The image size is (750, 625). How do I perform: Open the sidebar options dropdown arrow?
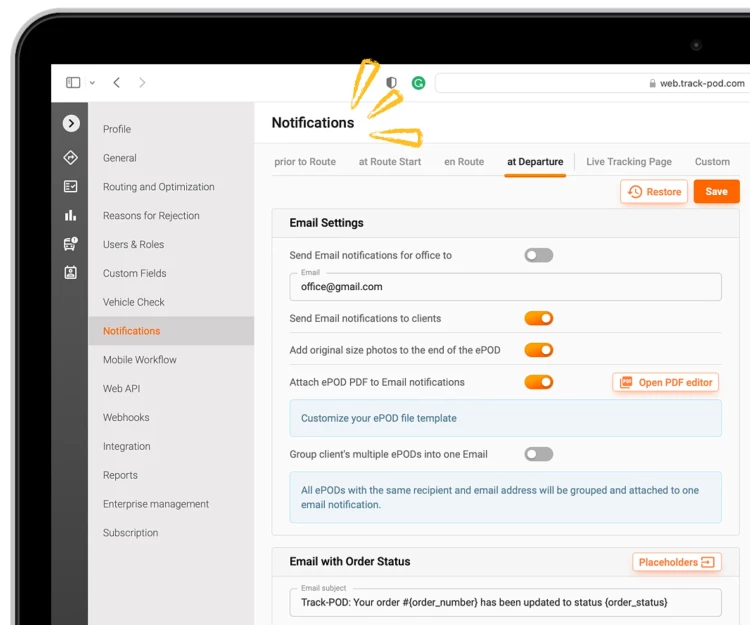point(92,83)
